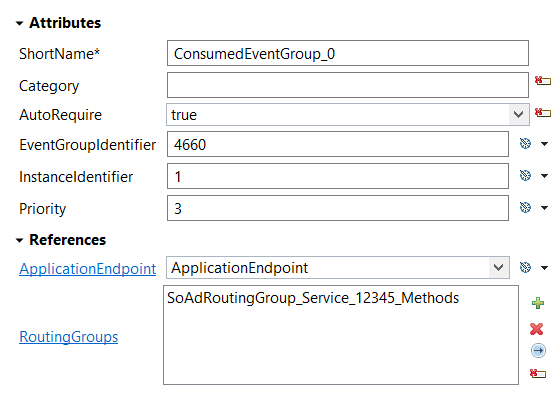Open the InstanceIdentifier options arrow menu
The image size is (560, 399).
544,176
